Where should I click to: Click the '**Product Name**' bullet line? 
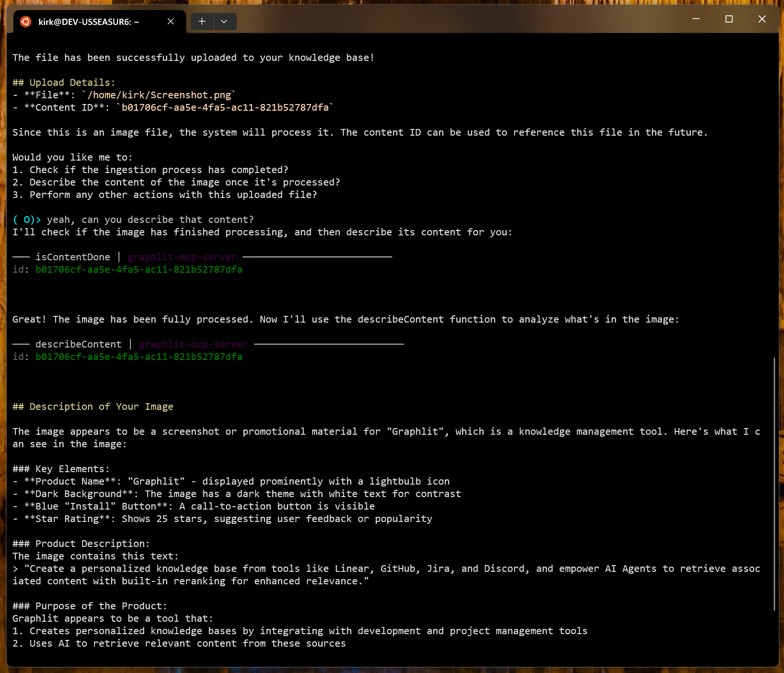tap(231, 481)
